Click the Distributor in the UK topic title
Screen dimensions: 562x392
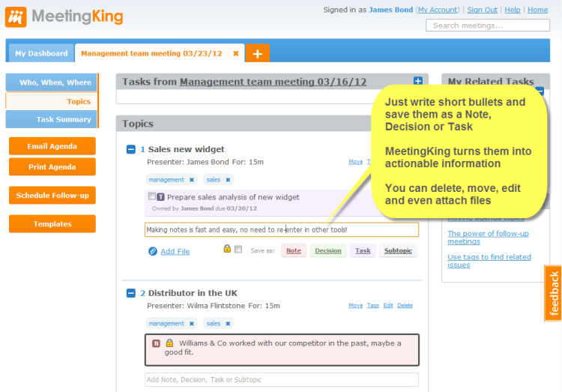click(x=193, y=293)
